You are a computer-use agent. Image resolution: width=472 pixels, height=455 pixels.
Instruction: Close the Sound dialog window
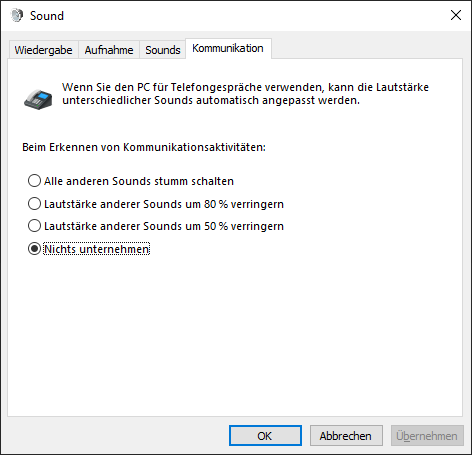[456, 15]
